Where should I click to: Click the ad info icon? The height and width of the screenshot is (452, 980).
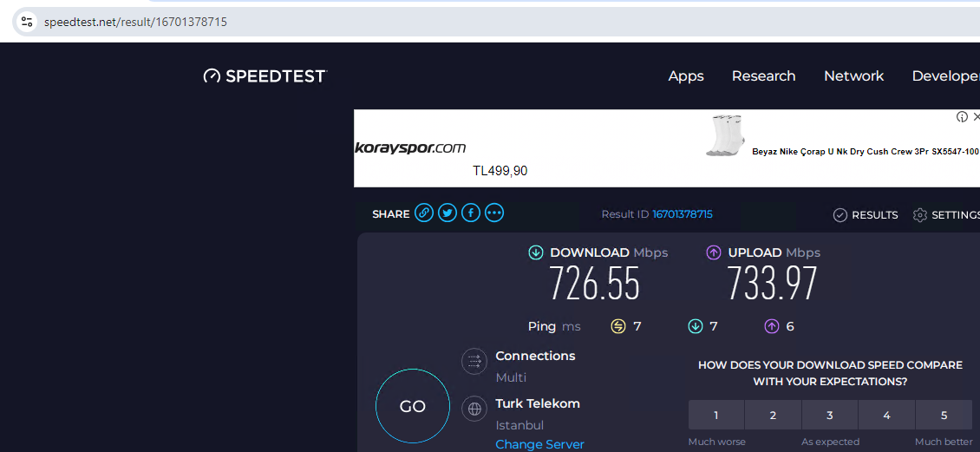(x=962, y=117)
